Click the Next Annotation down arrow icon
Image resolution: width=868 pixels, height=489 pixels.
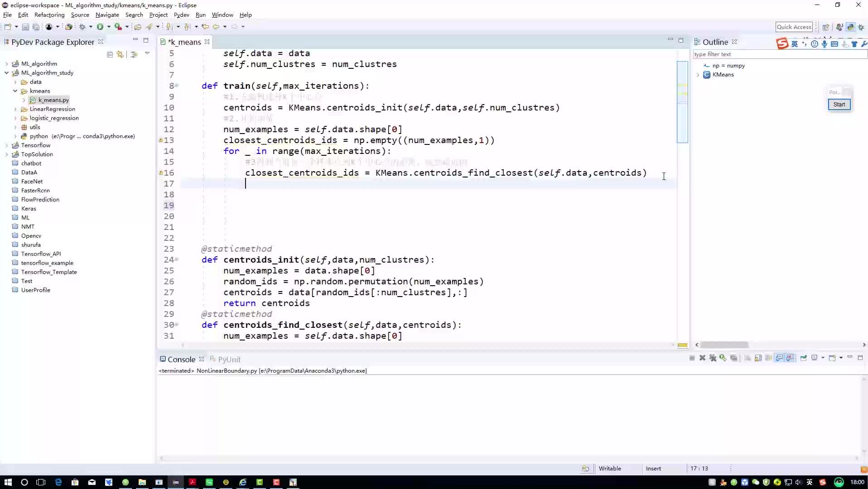(169, 27)
